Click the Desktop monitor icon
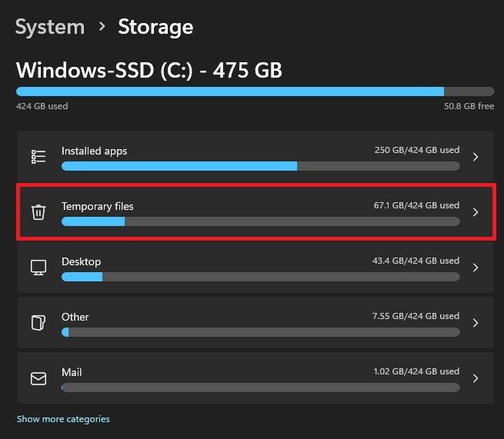504x439 pixels. tap(38, 268)
